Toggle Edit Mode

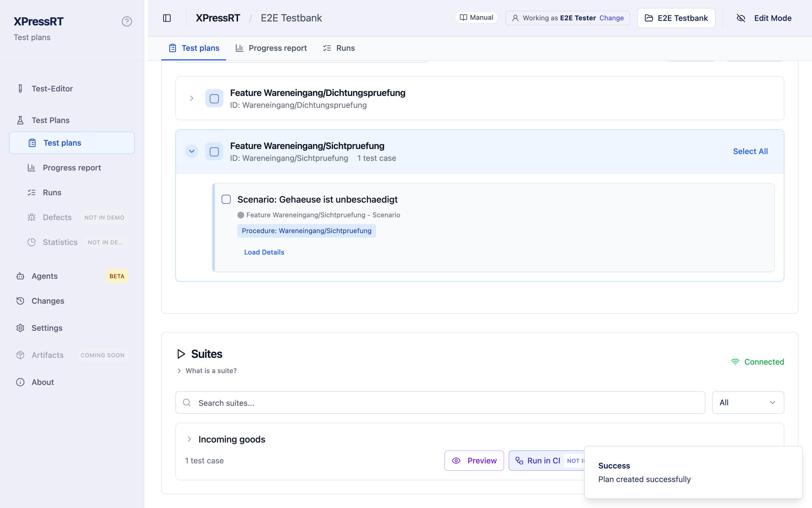pos(764,18)
